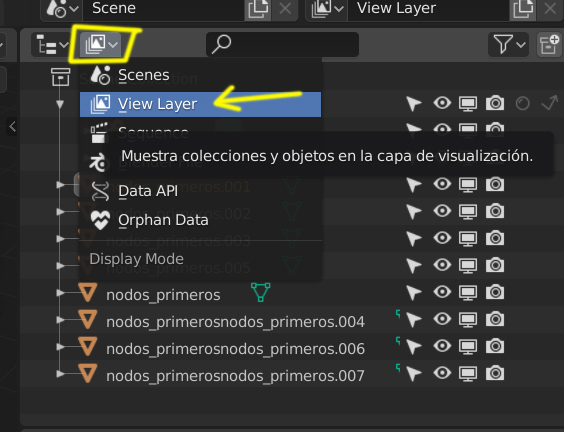The image size is (564, 432).
Task: Hide nodos_primeros in viewport via eye icon
Action: [442, 292]
